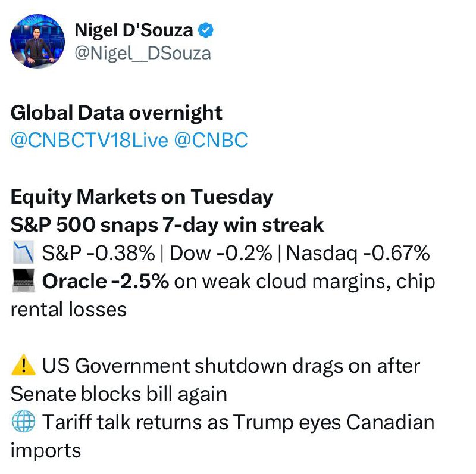Click "S&P 500 snaps 7-day win streak"

tap(167, 225)
